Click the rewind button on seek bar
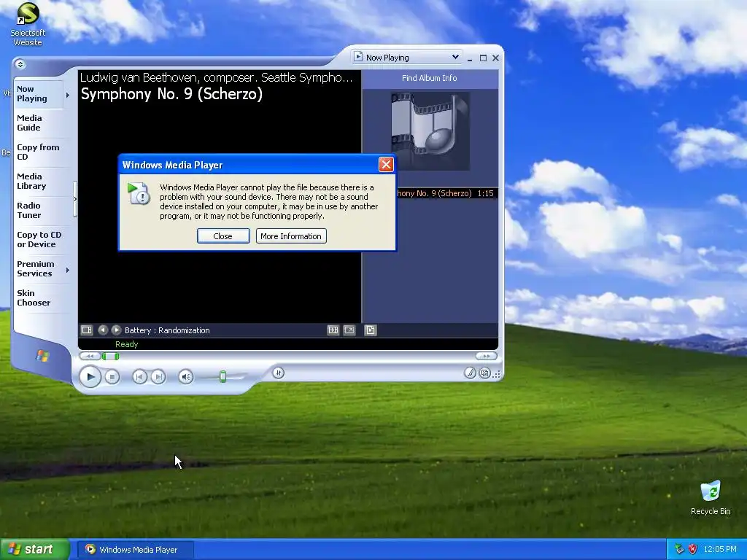This screenshot has height=560, width=747. pos(90,356)
